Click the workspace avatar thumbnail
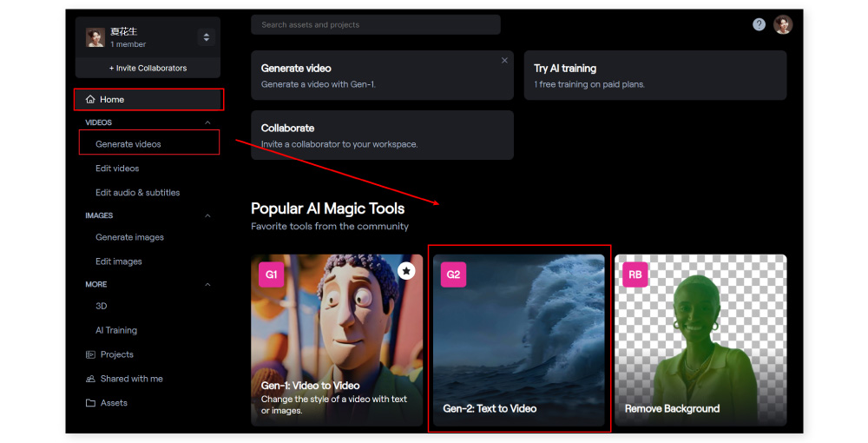Image resolution: width=868 pixels, height=443 pixels. [x=95, y=37]
